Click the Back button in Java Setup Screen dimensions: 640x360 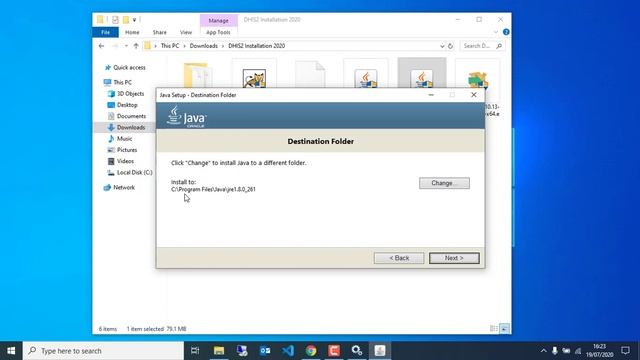tap(399, 258)
